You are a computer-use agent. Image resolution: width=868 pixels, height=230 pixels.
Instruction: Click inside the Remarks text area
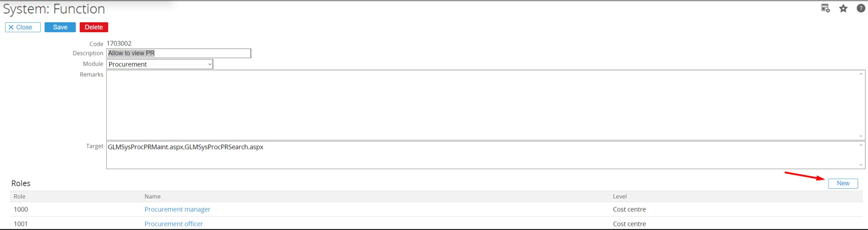click(484, 105)
